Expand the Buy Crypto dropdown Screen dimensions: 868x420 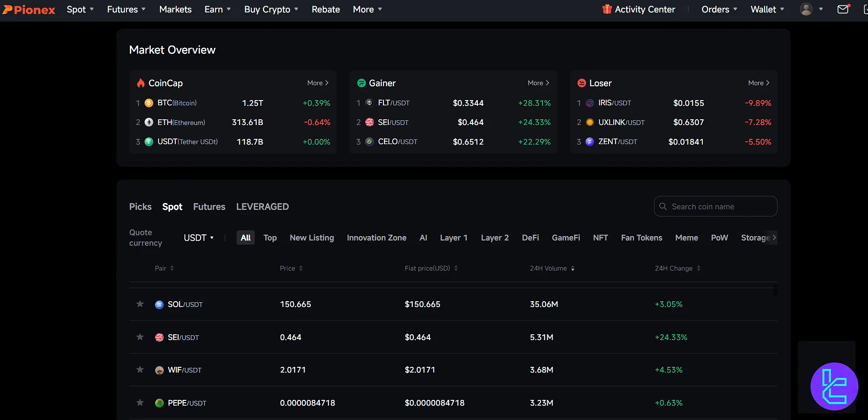271,9
